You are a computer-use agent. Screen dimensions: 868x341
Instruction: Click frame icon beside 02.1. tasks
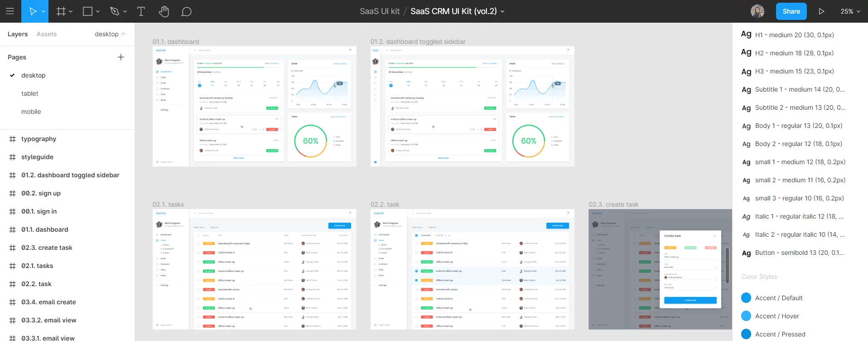pyautogui.click(x=13, y=266)
